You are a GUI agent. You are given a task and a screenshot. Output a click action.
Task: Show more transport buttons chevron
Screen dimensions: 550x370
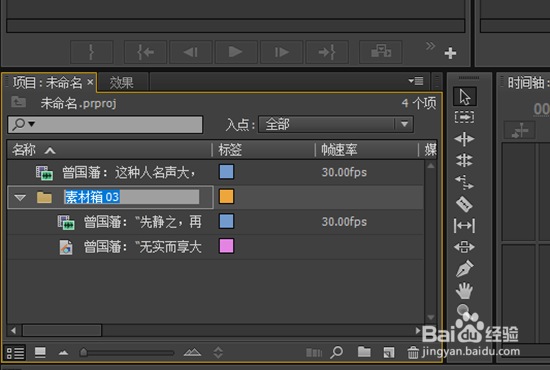tap(430, 46)
